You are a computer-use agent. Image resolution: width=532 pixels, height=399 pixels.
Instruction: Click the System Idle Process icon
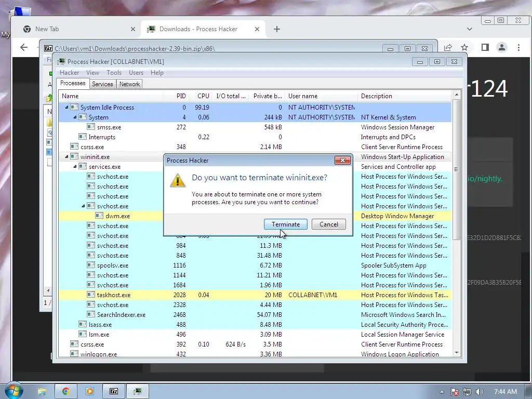(74, 107)
